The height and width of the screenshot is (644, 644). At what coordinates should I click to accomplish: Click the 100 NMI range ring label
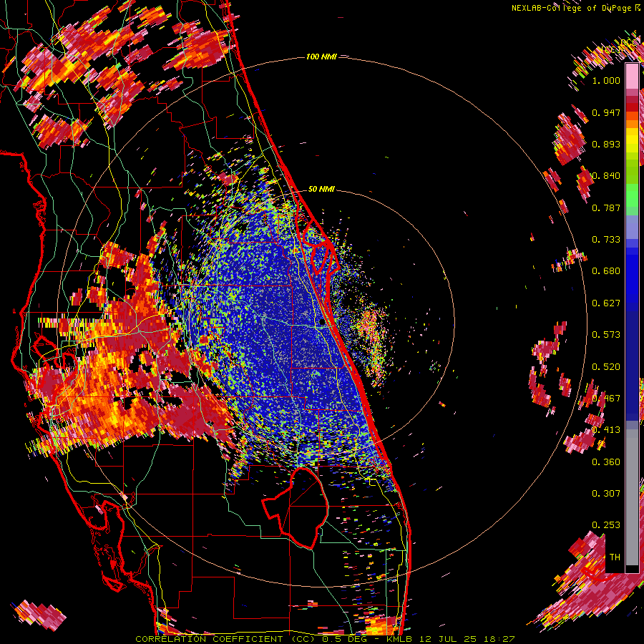[321, 57]
